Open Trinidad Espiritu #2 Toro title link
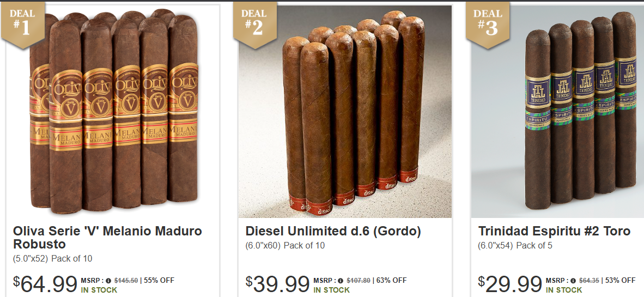This screenshot has height=297, width=644. point(554,231)
